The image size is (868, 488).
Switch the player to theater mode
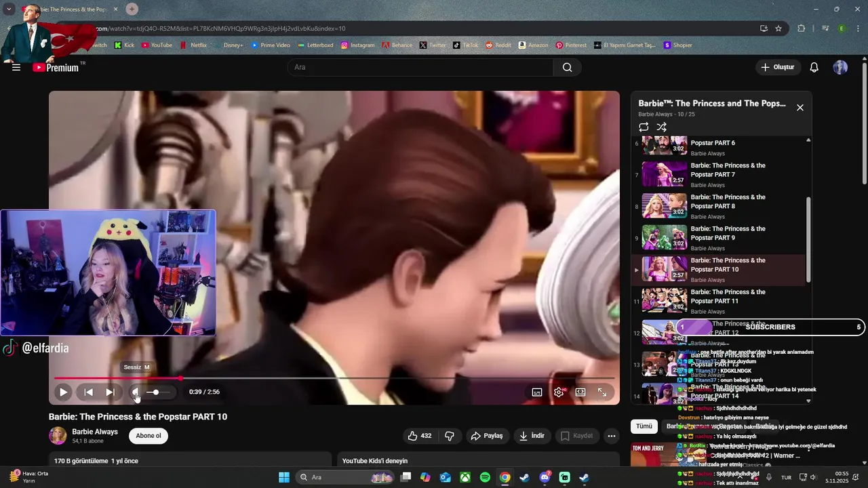580,392
